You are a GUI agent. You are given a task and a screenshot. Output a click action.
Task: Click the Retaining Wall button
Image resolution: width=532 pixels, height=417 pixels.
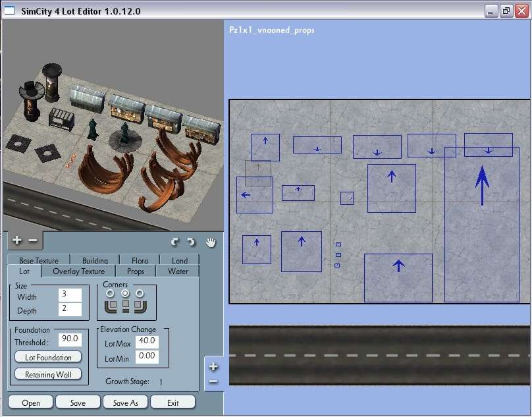pyautogui.click(x=48, y=374)
